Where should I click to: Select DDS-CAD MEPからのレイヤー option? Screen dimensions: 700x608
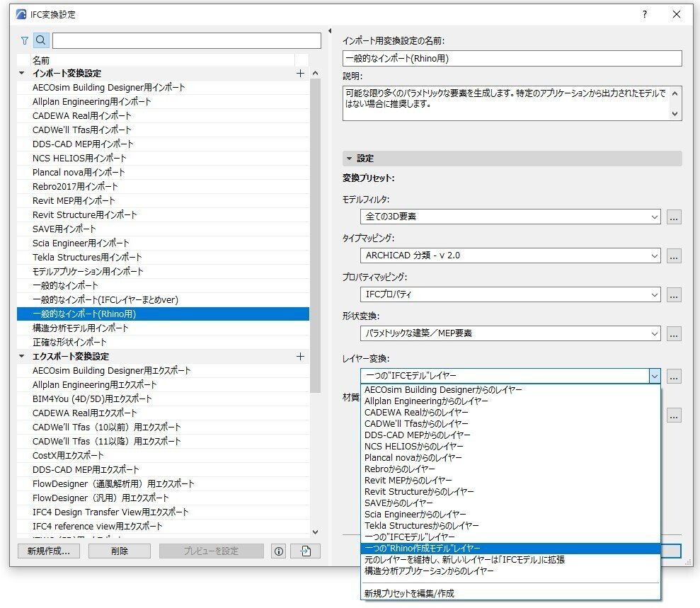click(510, 435)
